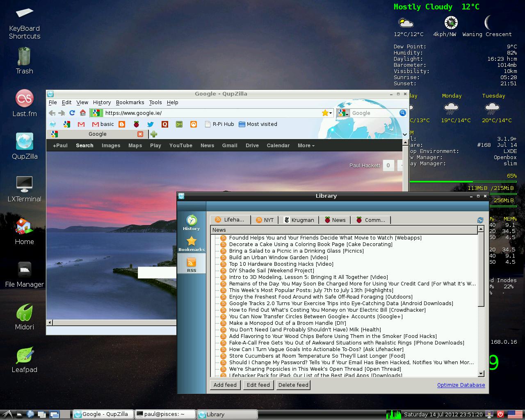This screenshot has width=525, height=420.
Task: Open YouTube link in Google bar
Action: [x=181, y=146]
